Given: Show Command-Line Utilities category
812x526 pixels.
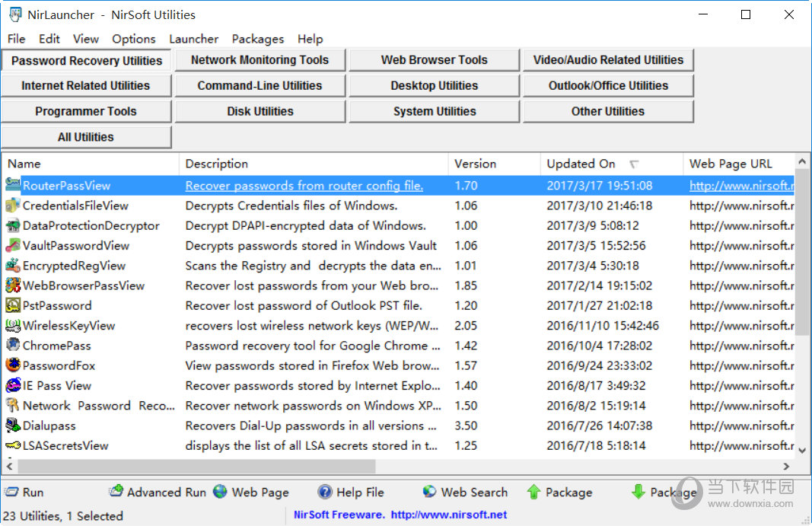Looking at the screenshot, I should (x=260, y=85).
